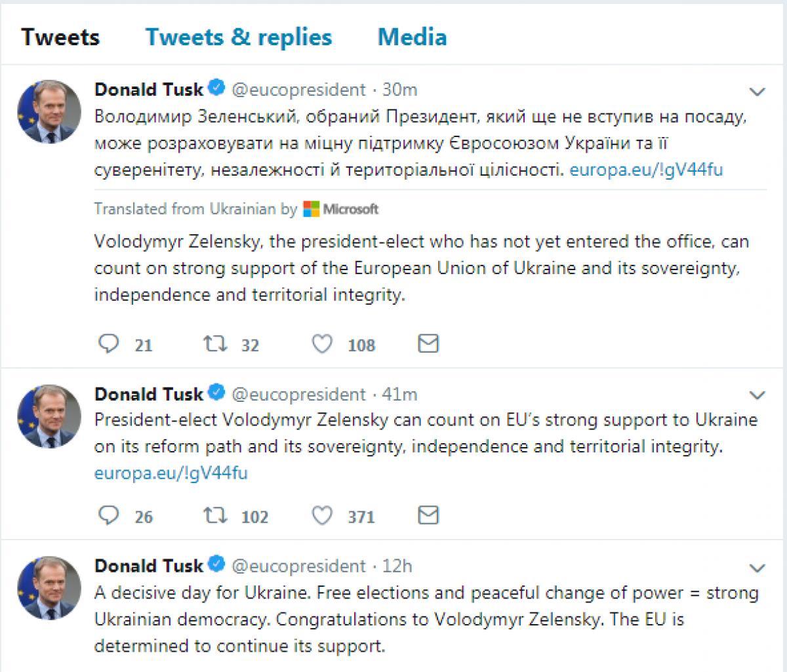Reply to the tweet with 26 replies
This screenshot has width=787, height=672.
point(108,516)
